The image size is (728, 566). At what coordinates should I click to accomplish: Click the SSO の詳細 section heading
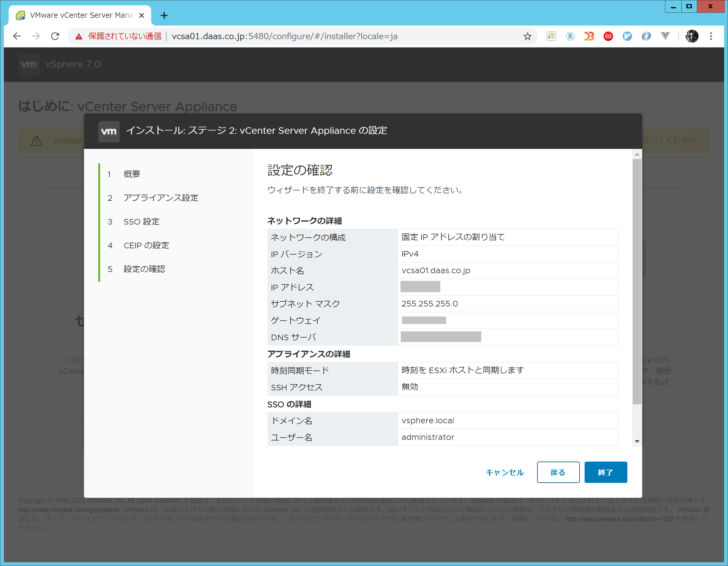click(x=289, y=404)
